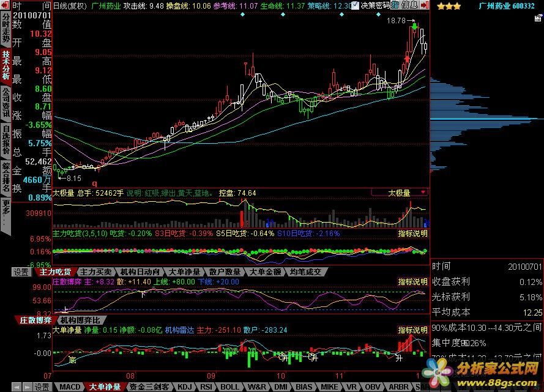This screenshot has height=392, width=544.
Task: Toggle the 决策密码 checkbox
Action: pos(356,6)
